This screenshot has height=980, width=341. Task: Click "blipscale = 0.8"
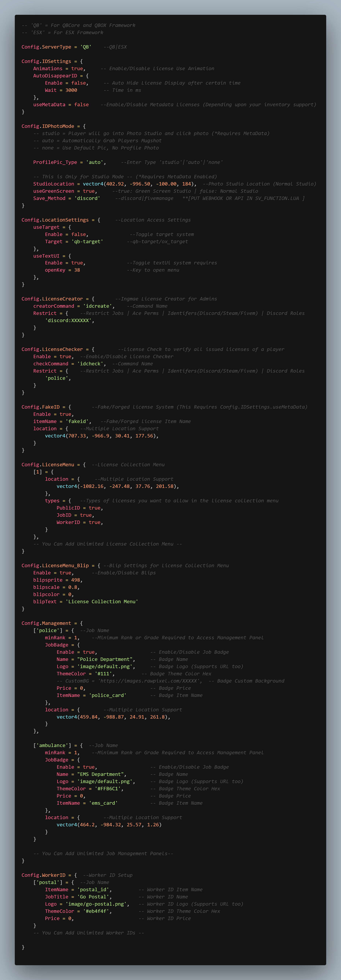point(55,587)
